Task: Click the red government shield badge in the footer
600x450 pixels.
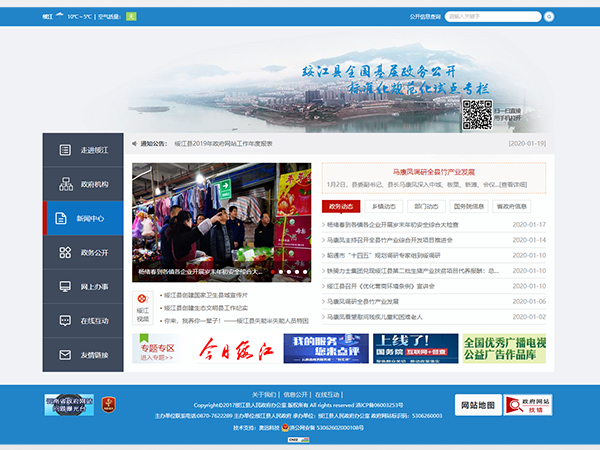Action: point(109,405)
